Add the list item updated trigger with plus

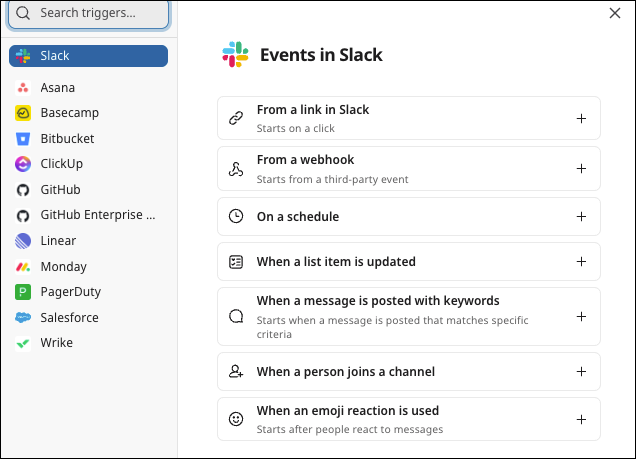[581, 262]
